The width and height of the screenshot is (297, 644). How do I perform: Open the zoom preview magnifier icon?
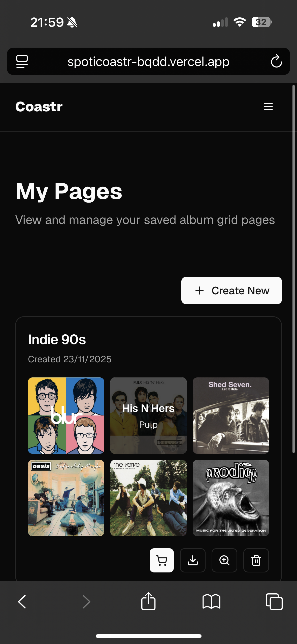(224, 560)
